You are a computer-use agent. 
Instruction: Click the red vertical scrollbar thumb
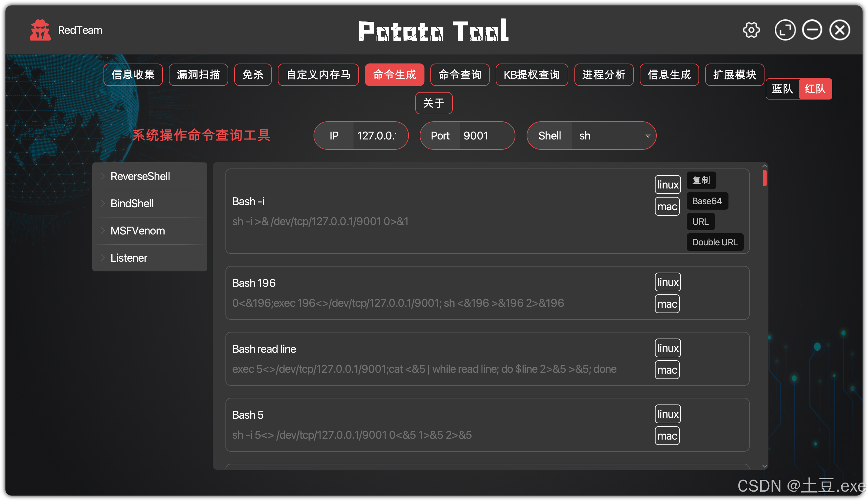click(764, 178)
